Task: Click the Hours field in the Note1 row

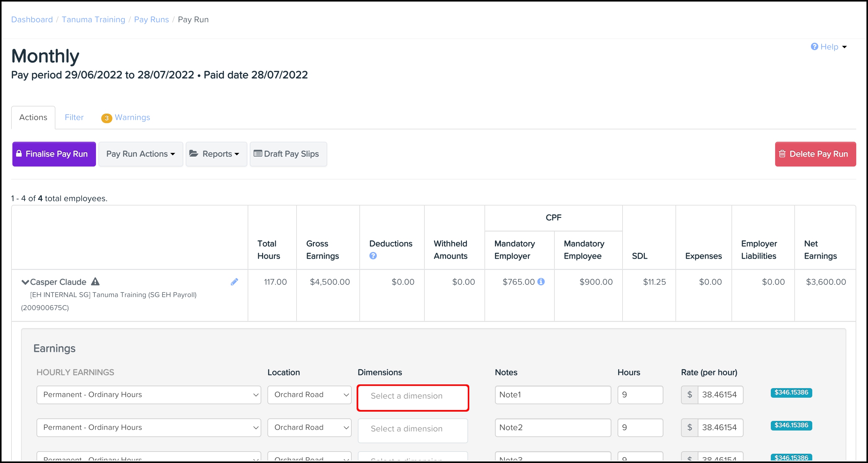Action: click(640, 395)
